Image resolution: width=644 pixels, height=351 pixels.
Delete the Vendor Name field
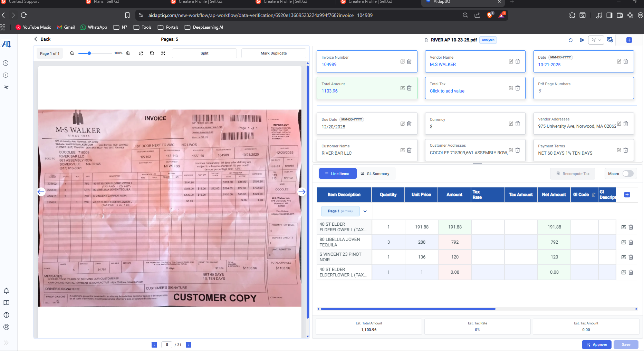(518, 61)
